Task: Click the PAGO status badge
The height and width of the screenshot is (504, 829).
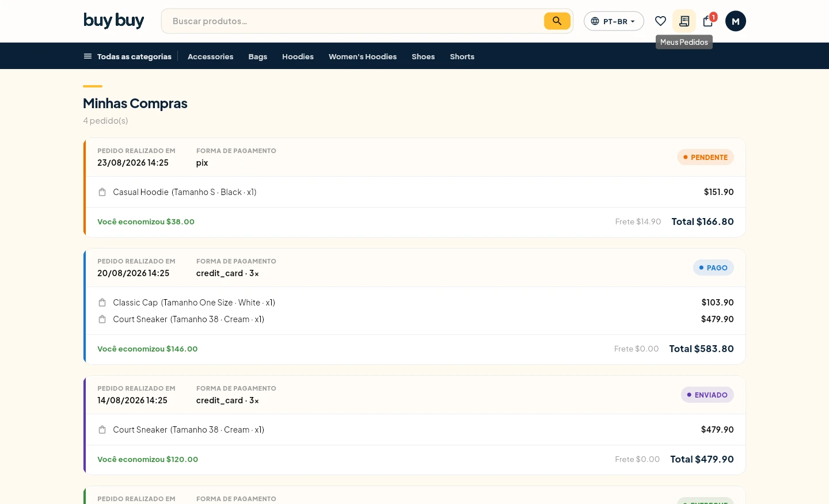Action: 713,268
